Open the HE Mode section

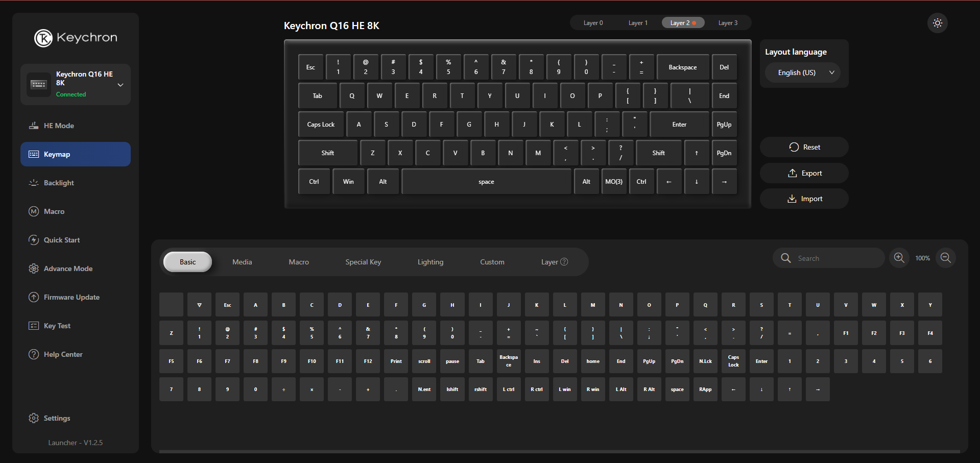[x=59, y=126]
